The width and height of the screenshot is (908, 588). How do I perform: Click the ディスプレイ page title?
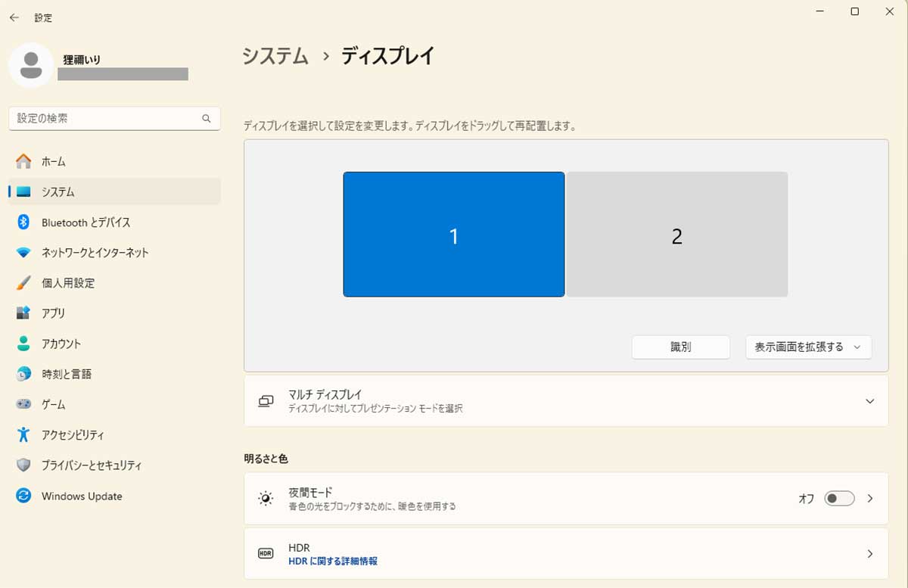pyautogui.click(x=388, y=56)
